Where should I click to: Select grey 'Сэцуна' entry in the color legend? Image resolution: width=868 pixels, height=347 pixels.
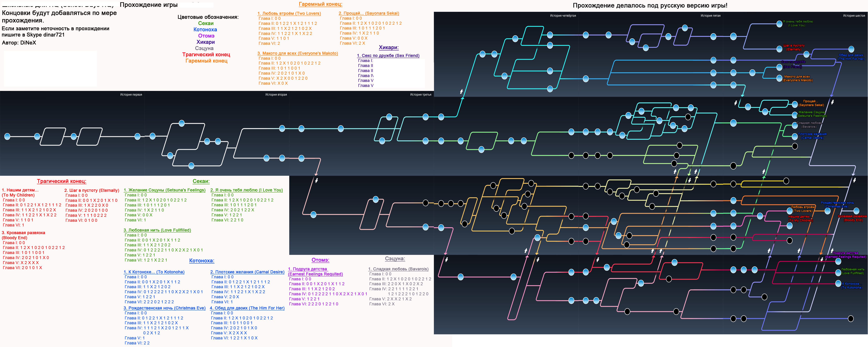click(204, 48)
